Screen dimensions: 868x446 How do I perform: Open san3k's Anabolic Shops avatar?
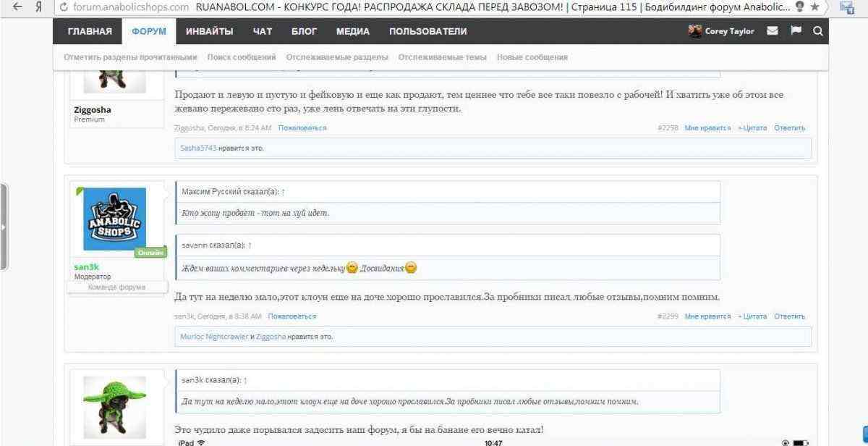pyautogui.click(x=114, y=219)
